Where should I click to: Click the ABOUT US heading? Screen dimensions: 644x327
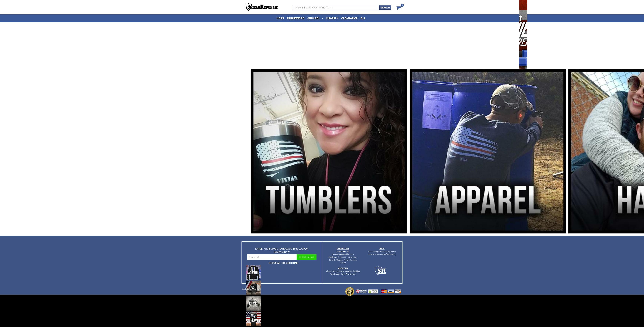pos(343,268)
